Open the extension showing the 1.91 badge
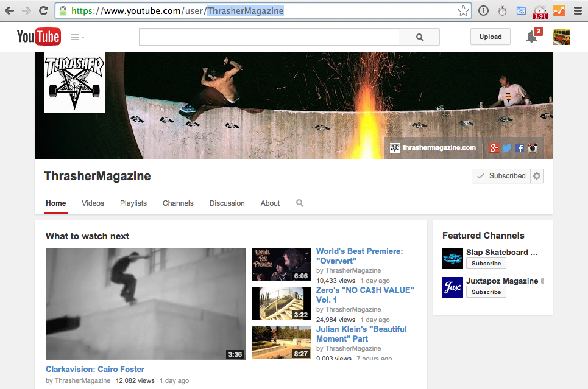This screenshot has width=588, height=389. coord(540,12)
